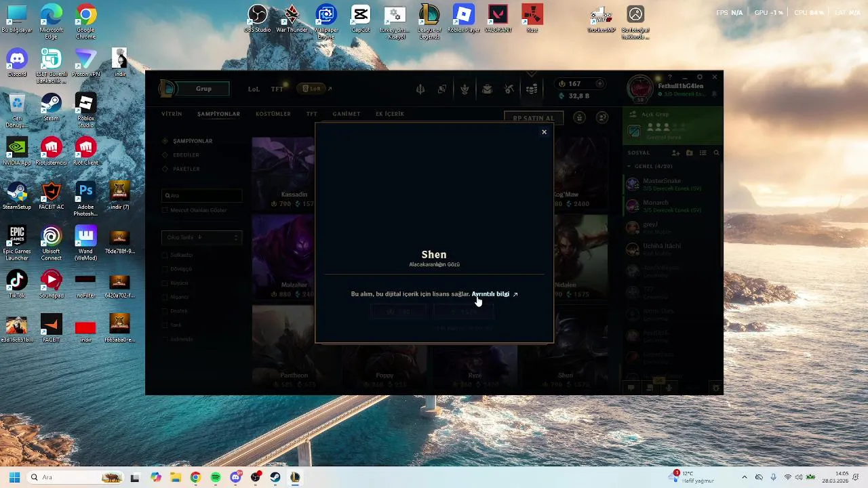Open Roblox Studio on the desktop
This screenshot has height=488, width=868.
click(x=85, y=110)
